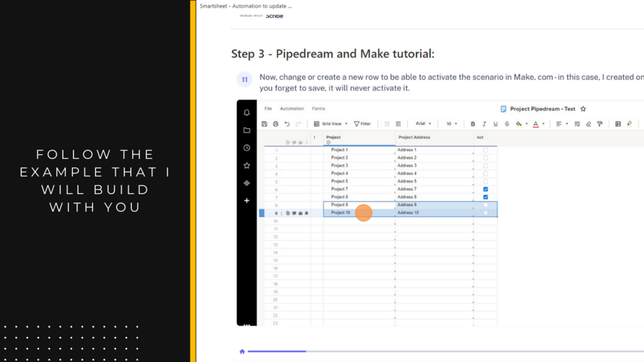Click row number 12 header
This screenshot has width=644, height=362.
276,237
